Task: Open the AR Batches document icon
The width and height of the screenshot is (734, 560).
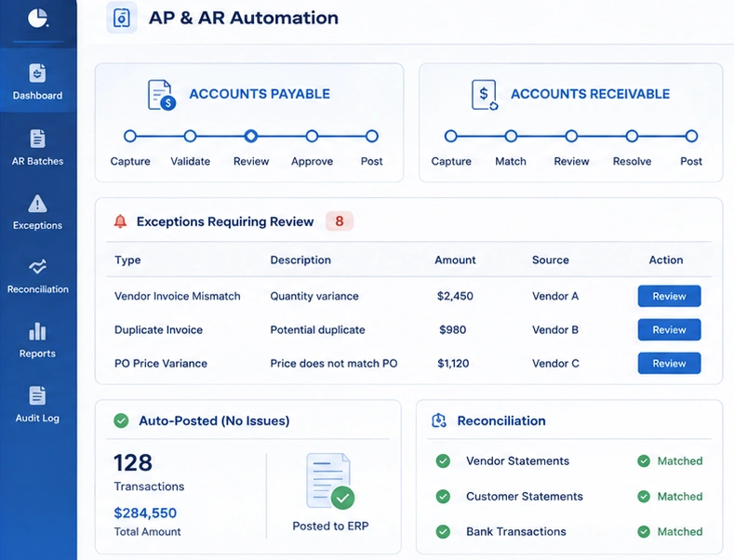Action: (x=37, y=139)
